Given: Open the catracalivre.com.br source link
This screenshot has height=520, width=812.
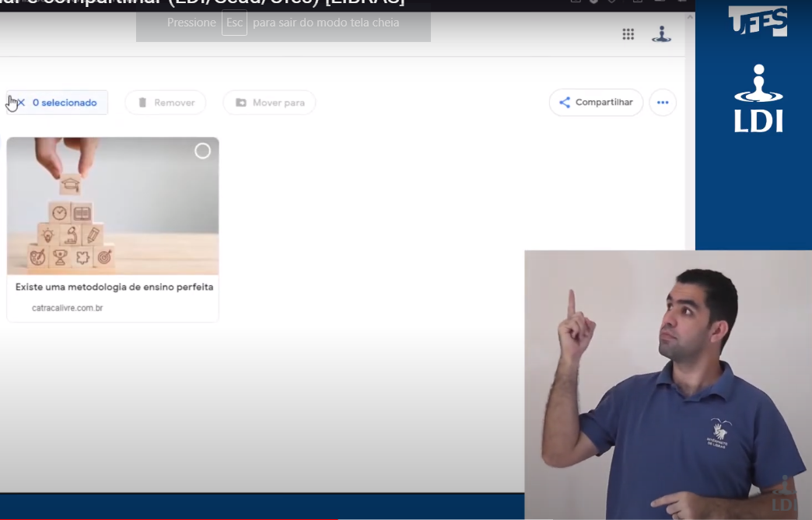Looking at the screenshot, I should [67, 308].
